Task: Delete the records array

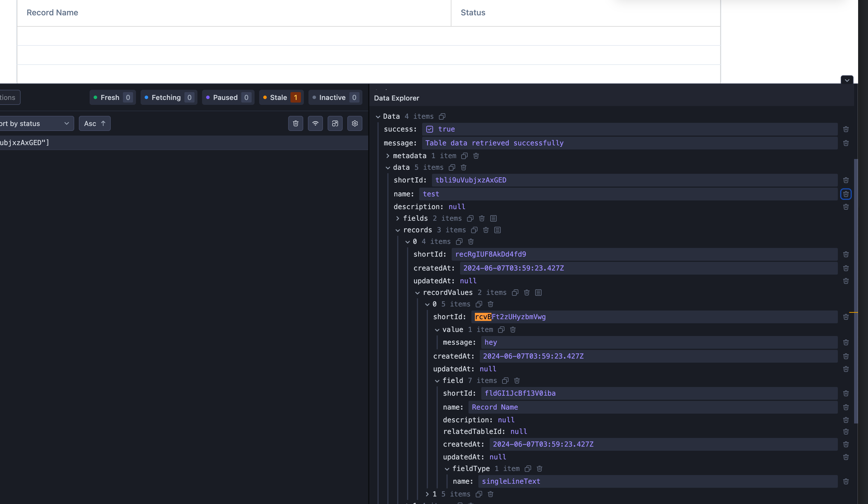Action: click(x=486, y=230)
